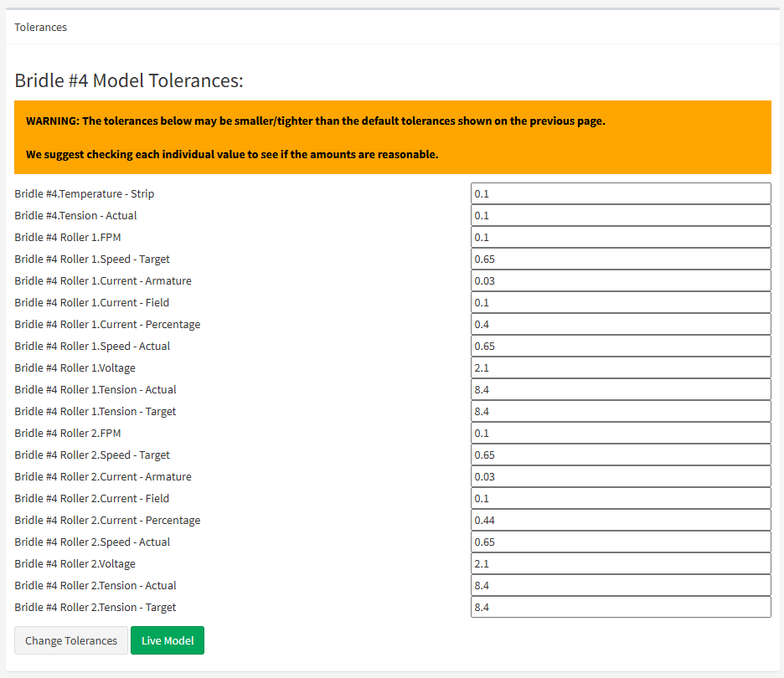Edit Roller 2 Tension - Actual input

[x=620, y=585]
